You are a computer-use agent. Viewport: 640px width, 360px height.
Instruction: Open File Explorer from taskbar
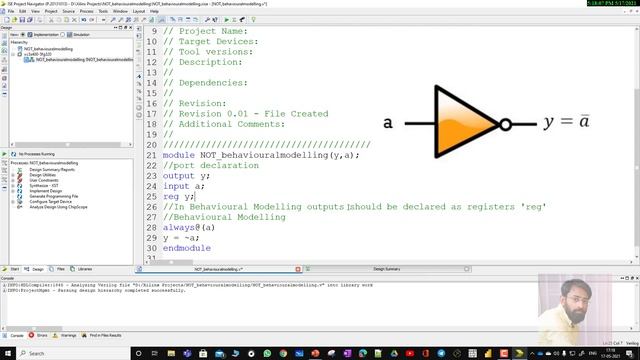point(171,353)
